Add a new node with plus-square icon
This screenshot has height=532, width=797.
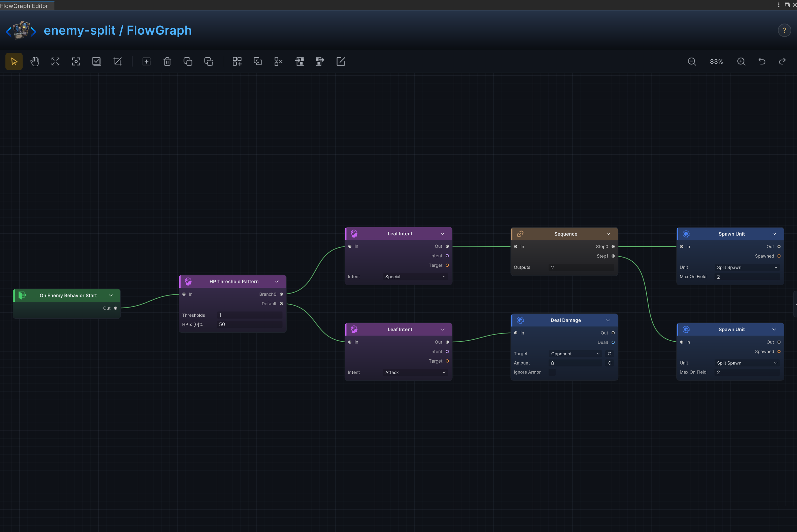pyautogui.click(x=146, y=61)
